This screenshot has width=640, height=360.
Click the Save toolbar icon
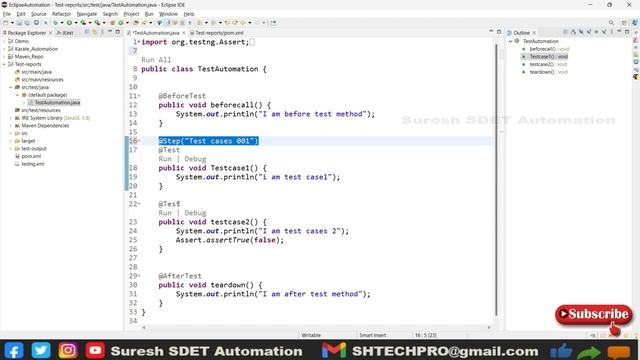point(19,23)
